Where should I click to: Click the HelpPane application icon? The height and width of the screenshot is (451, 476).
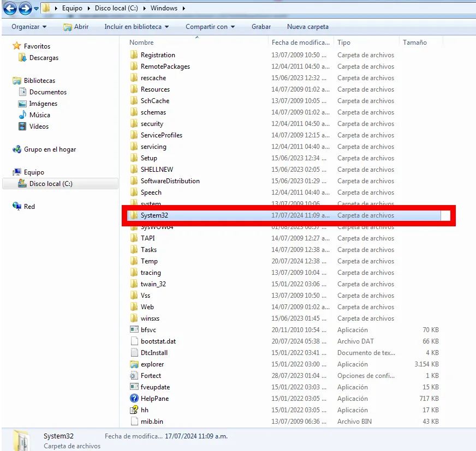click(x=134, y=398)
